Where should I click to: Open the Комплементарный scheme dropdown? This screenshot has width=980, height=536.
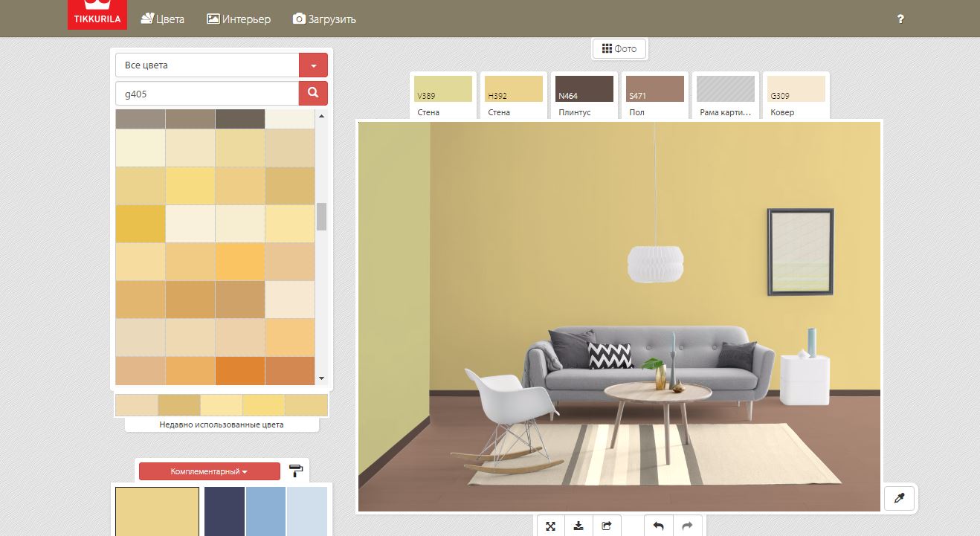tap(210, 471)
